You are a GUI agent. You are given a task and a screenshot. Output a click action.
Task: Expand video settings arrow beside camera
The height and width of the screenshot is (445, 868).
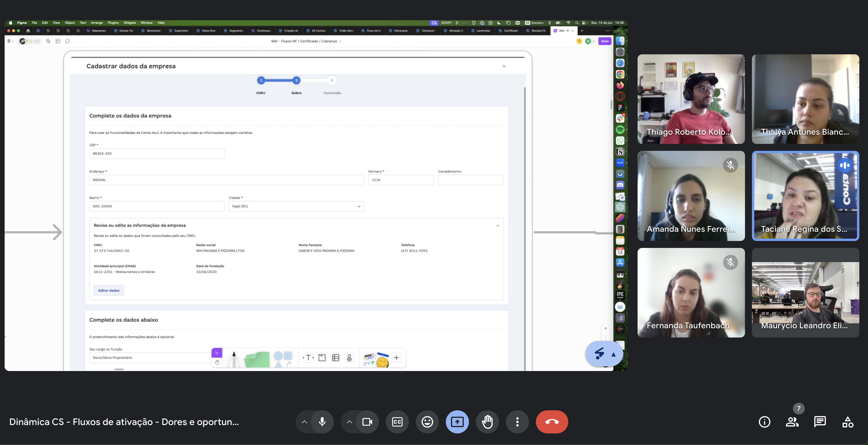coord(349,422)
